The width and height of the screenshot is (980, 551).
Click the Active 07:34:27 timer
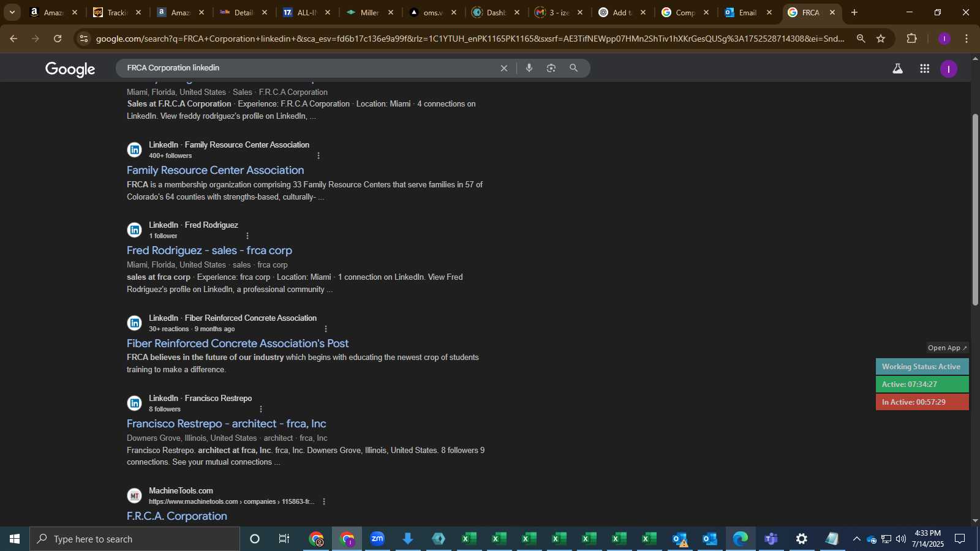(922, 384)
